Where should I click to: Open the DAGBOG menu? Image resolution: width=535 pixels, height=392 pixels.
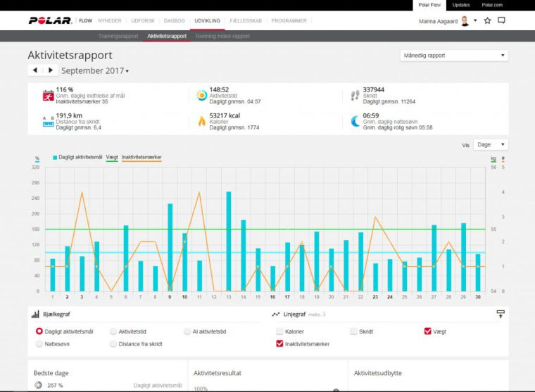(174, 20)
